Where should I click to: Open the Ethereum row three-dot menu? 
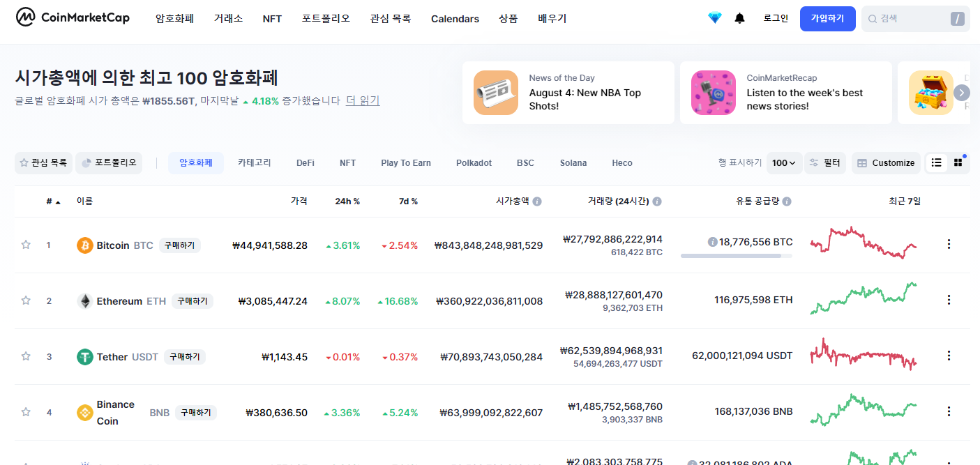click(949, 300)
